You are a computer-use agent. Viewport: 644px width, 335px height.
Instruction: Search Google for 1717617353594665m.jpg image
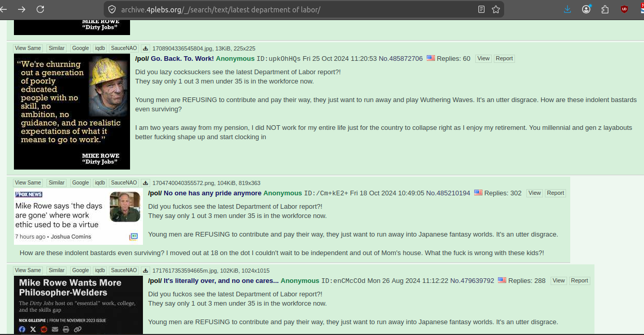(81, 270)
